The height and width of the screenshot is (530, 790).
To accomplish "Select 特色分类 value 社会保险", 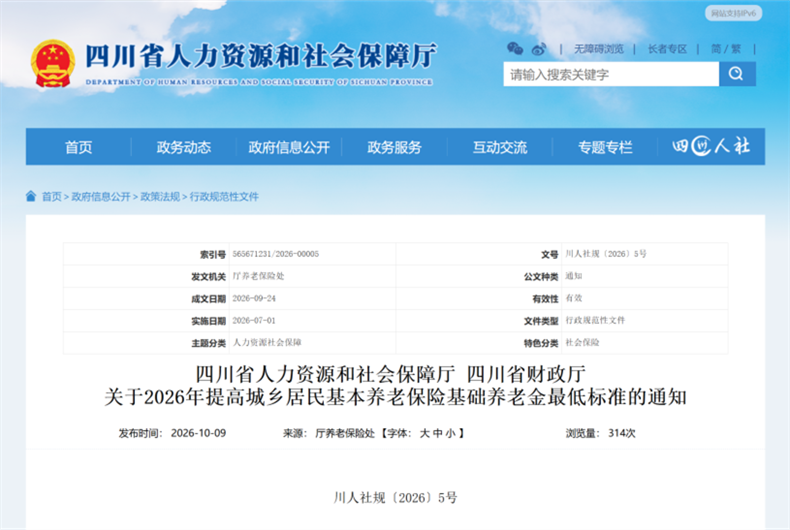I will (x=582, y=343).
